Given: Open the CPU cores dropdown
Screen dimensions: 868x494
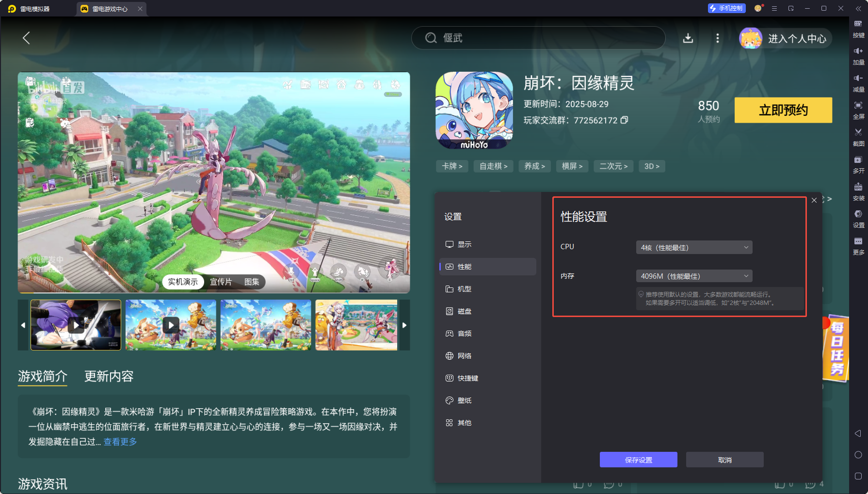Looking at the screenshot, I should pos(694,247).
